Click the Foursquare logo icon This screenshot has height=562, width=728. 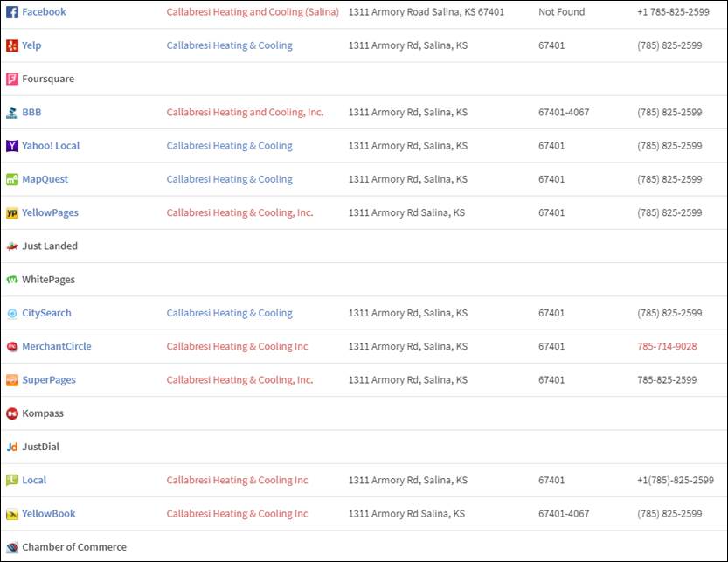click(x=12, y=79)
